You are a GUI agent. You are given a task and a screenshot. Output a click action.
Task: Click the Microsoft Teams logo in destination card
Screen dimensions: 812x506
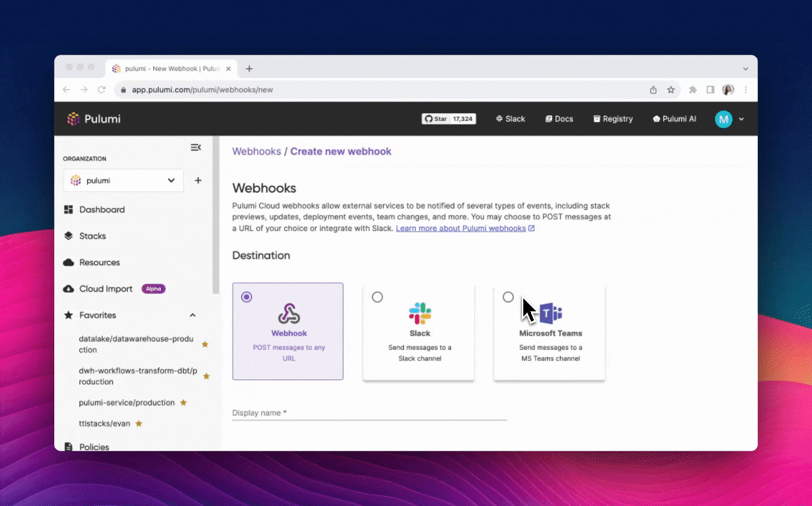551,313
